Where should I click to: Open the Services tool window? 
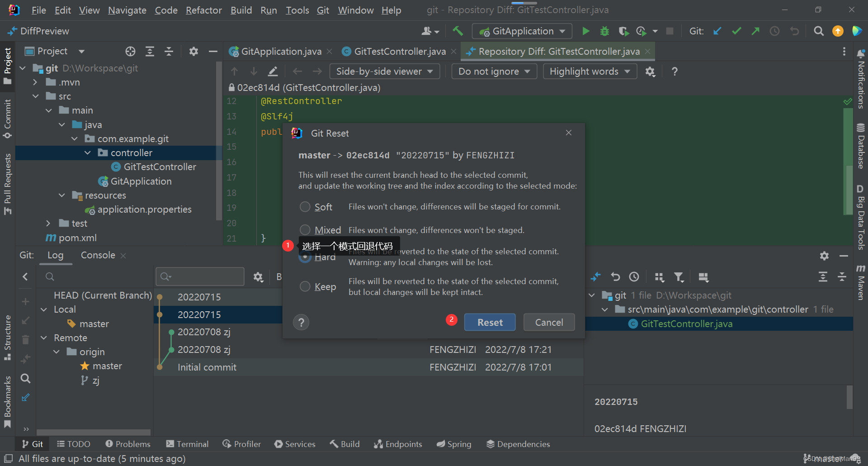click(x=295, y=444)
